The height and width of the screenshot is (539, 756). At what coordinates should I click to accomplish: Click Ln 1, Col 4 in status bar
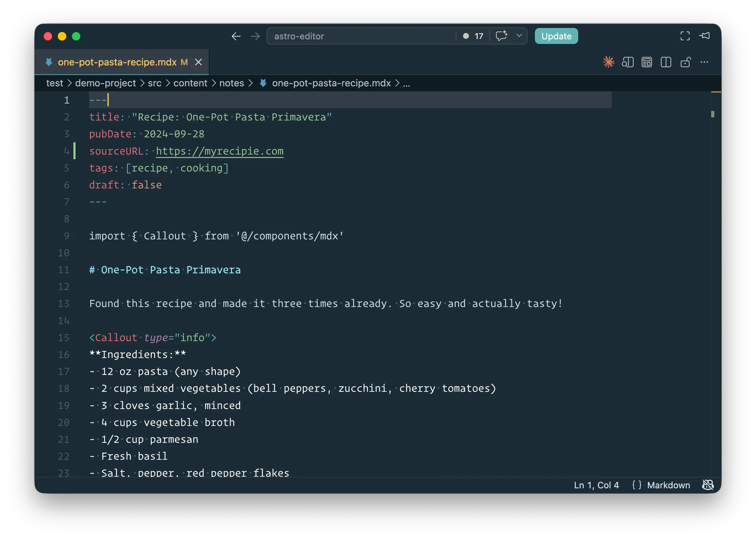point(596,485)
